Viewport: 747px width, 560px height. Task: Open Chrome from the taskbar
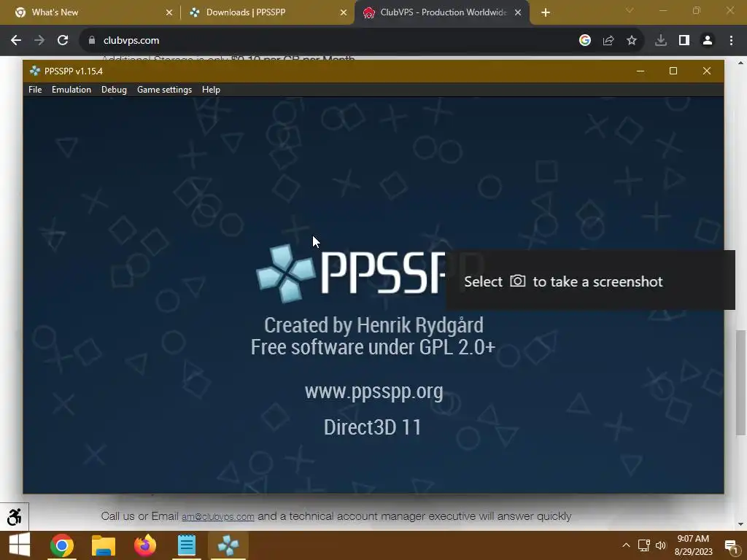tap(62, 545)
